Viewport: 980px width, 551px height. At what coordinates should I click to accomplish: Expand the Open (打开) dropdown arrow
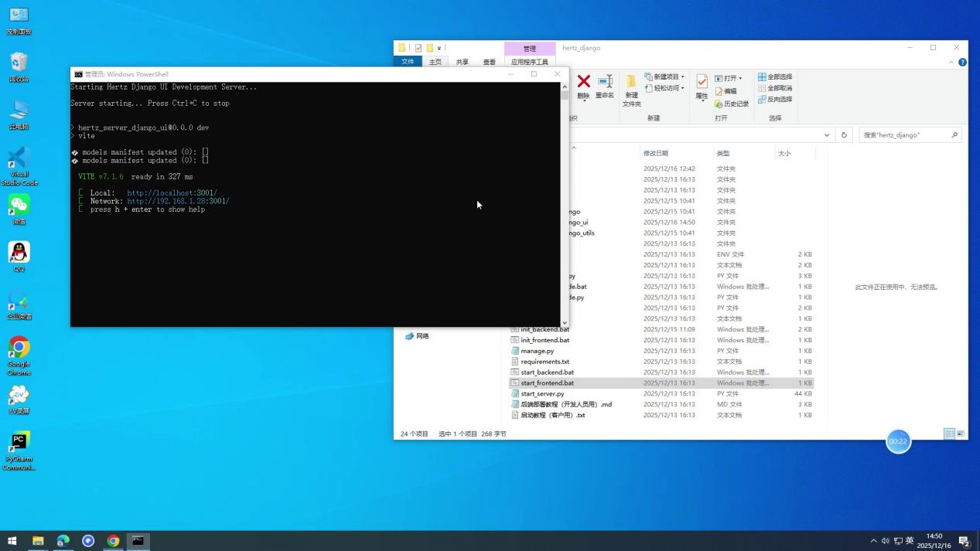point(741,77)
